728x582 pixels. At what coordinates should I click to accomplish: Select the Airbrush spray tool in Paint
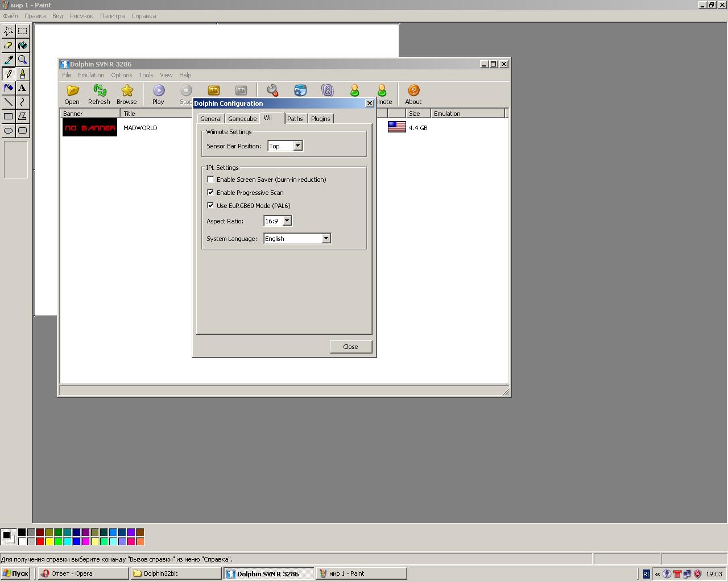[x=9, y=88]
